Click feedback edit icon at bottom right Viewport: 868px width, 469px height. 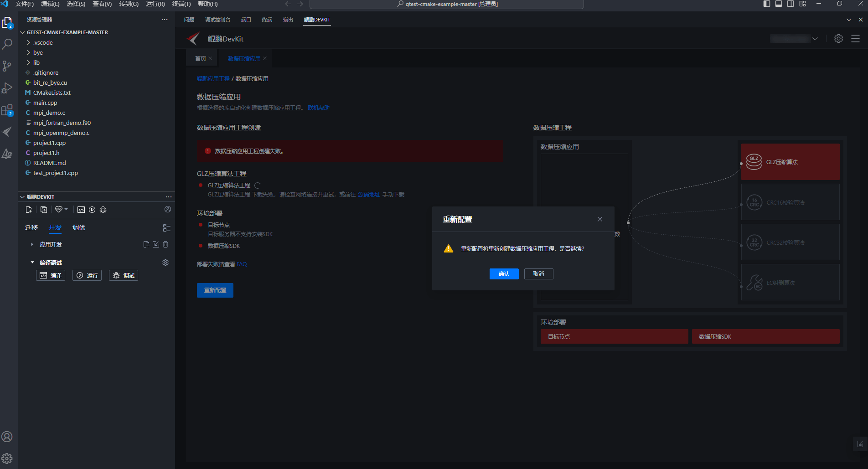tap(860, 444)
